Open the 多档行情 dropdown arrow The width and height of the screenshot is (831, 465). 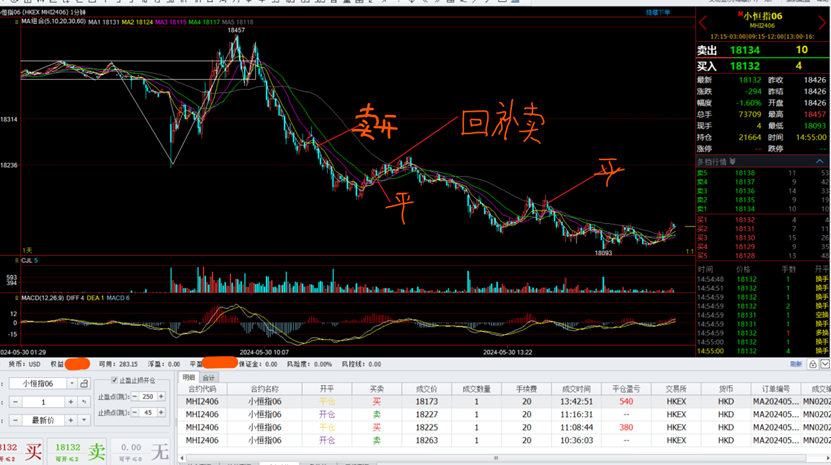point(732,161)
